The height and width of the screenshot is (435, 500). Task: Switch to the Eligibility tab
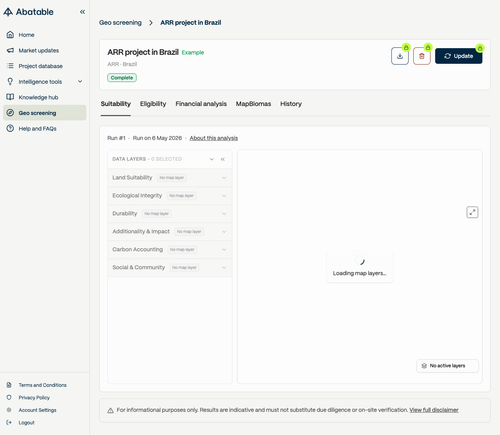[x=153, y=104]
